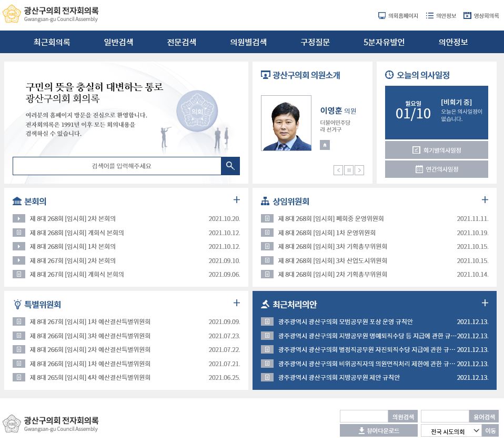Pause the councilor introduction slideshow

coord(348,170)
